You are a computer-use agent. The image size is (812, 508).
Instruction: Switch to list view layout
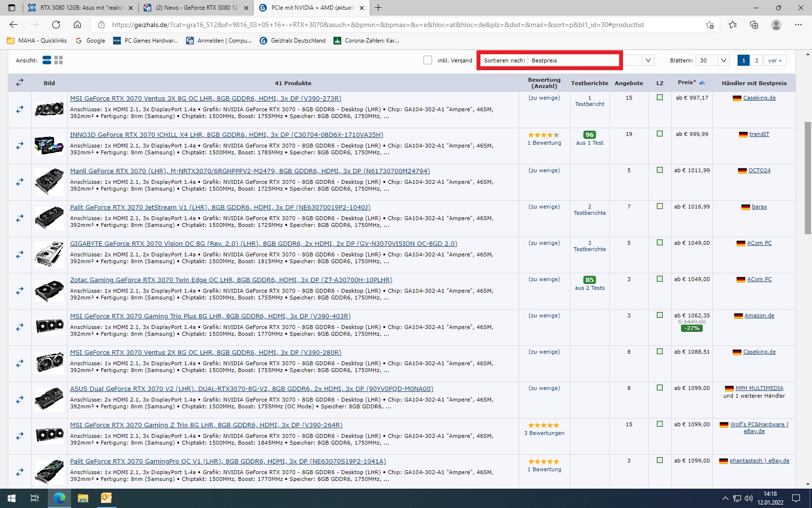[47, 60]
